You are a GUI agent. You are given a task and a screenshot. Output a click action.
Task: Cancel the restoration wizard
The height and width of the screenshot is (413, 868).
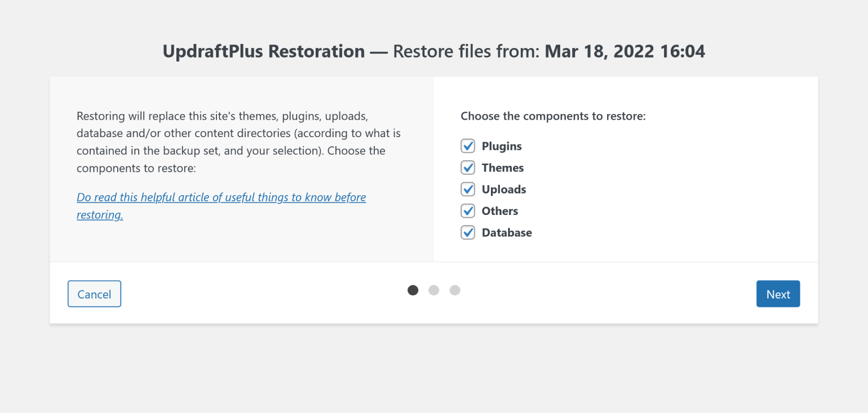click(94, 294)
